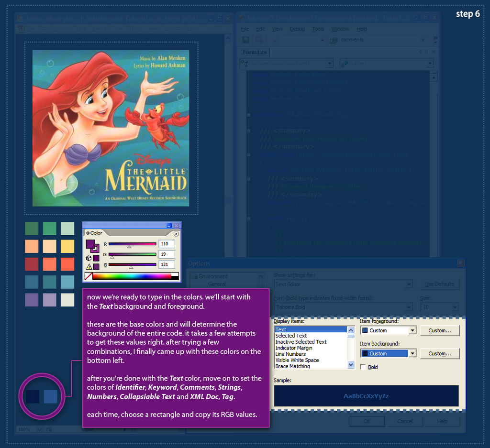Viewport: 490px width, 448px height.
Task: Select Selected Text in Display items list
Action: tap(311, 336)
